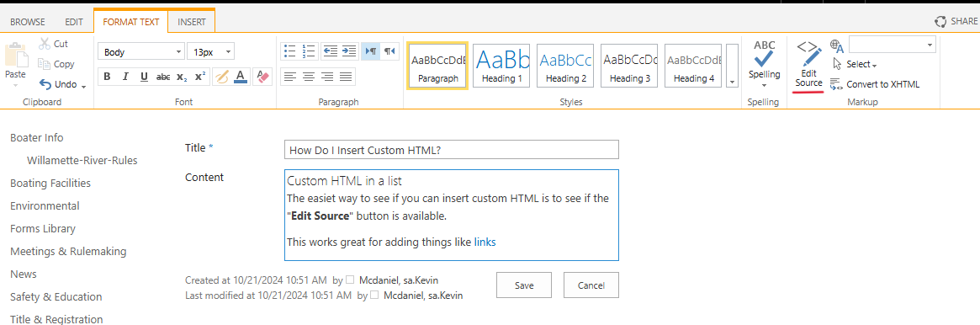This screenshot has width=980, height=325.
Task: Center the text
Action: pyautogui.click(x=308, y=77)
